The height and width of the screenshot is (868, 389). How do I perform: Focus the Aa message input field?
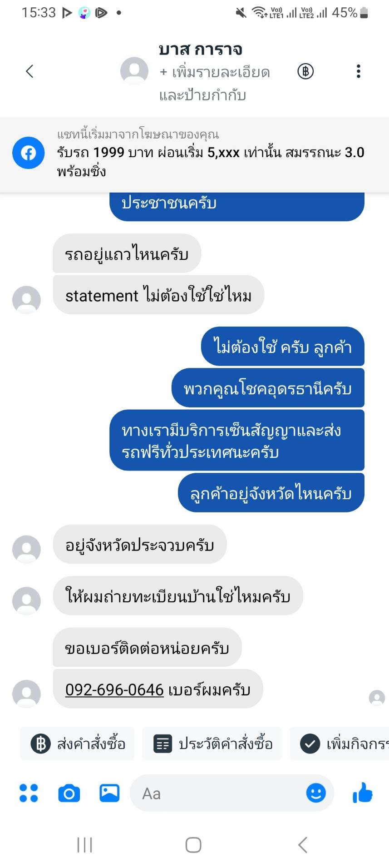(218, 793)
